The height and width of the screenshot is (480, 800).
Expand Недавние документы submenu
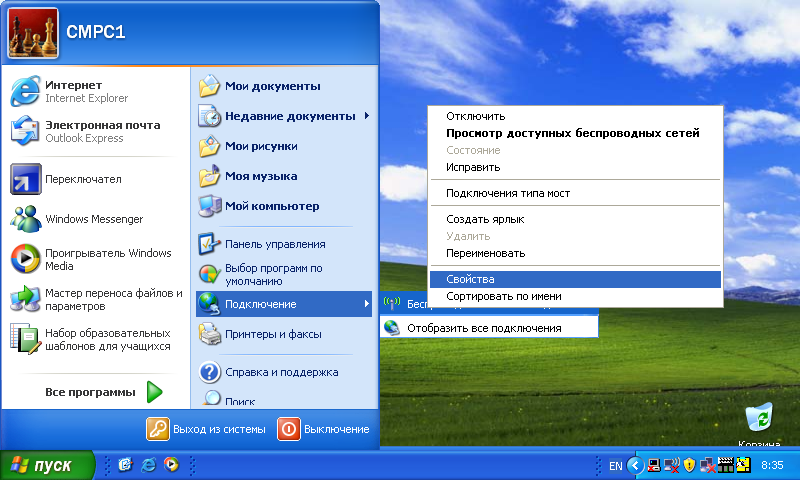(284, 116)
